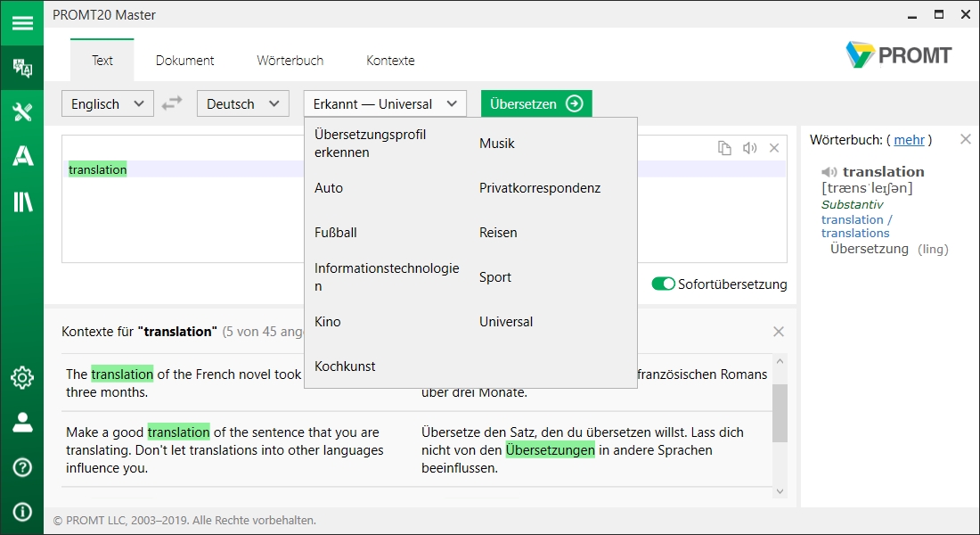Screen dimensions: 980x535
Task: Select Informationstechnologien profile from list
Action: [x=387, y=277]
